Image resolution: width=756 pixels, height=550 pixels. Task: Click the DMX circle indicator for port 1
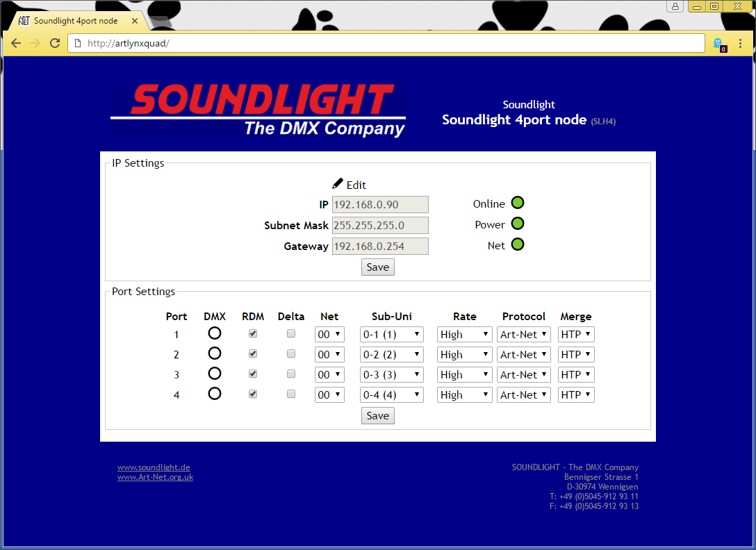tap(215, 333)
